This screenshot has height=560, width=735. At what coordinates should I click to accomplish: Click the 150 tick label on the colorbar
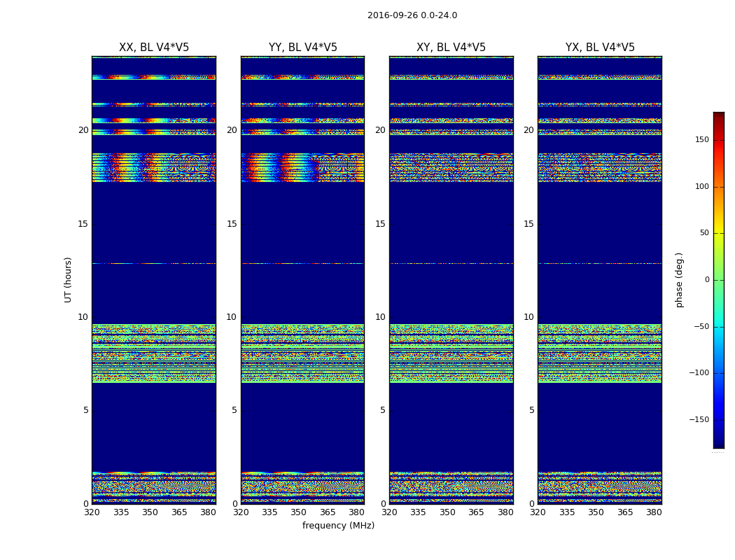coord(701,140)
